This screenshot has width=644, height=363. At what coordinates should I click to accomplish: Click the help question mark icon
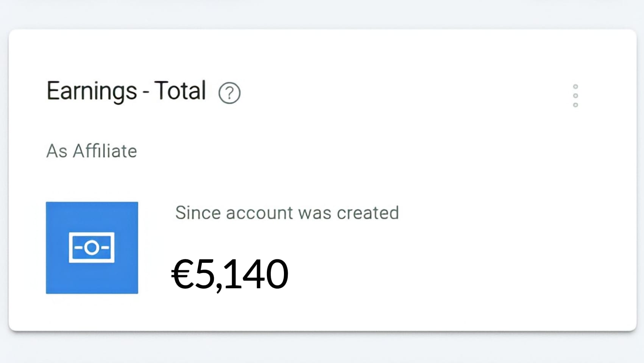click(229, 93)
